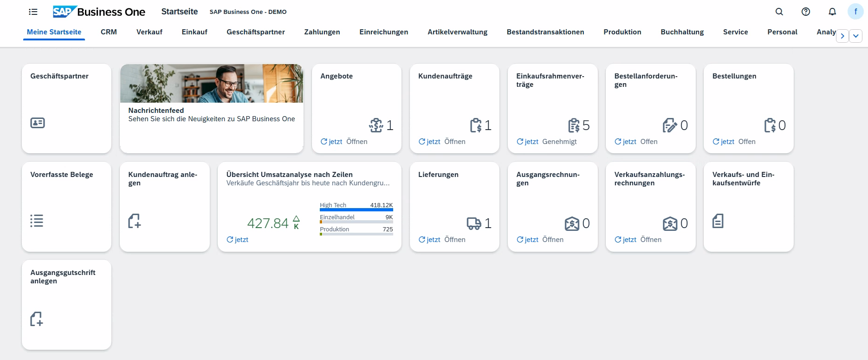Open the help question mark icon
The image size is (868, 360).
pos(806,12)
